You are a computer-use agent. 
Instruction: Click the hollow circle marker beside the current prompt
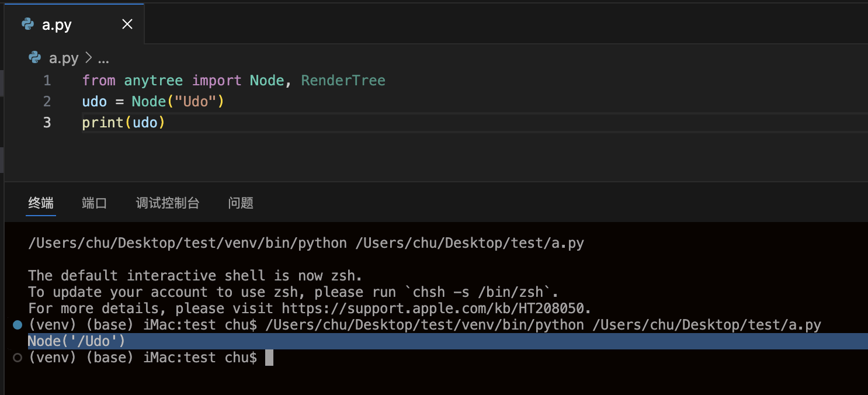(x=18, y=358)
